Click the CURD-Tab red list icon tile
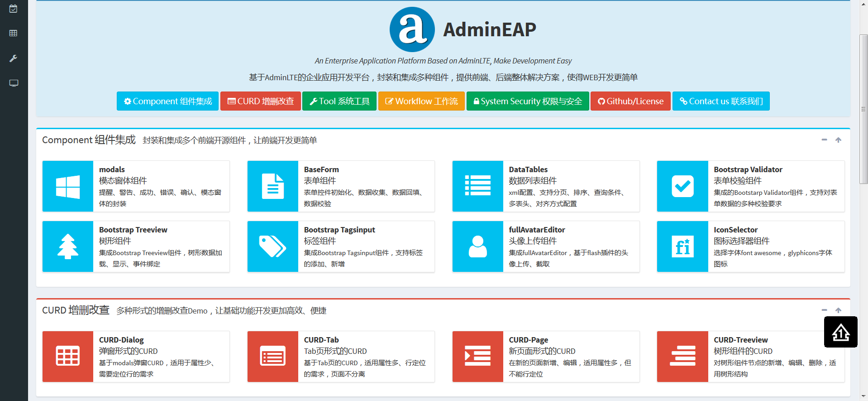Screen dimensions: 868x401 pos(273,357)
